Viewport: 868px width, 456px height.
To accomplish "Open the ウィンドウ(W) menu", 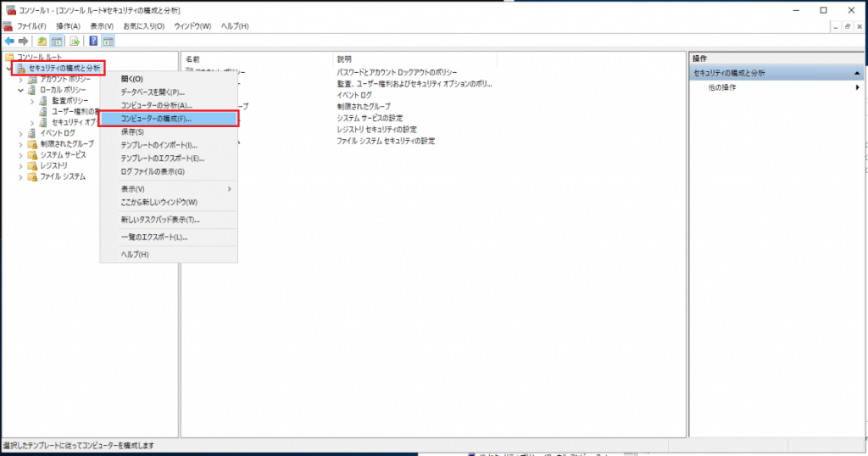I will click(192, 26).
